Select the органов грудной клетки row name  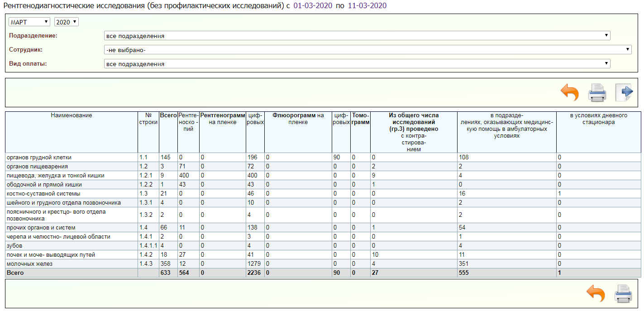tap(39, 158)
